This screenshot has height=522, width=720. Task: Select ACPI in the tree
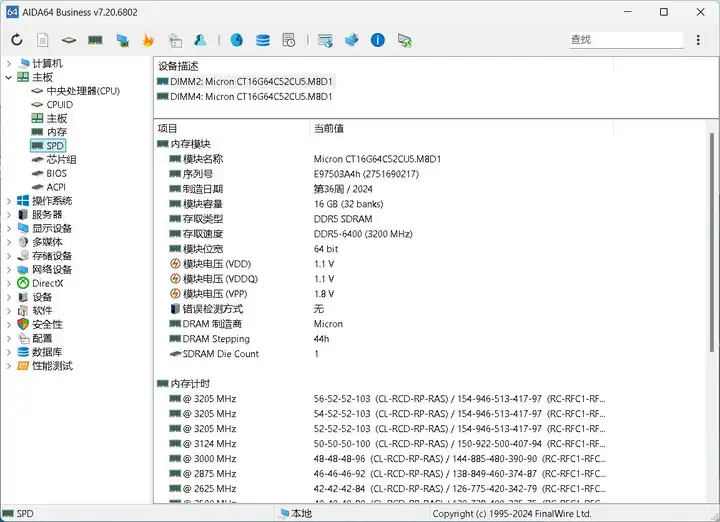point(49,187)
